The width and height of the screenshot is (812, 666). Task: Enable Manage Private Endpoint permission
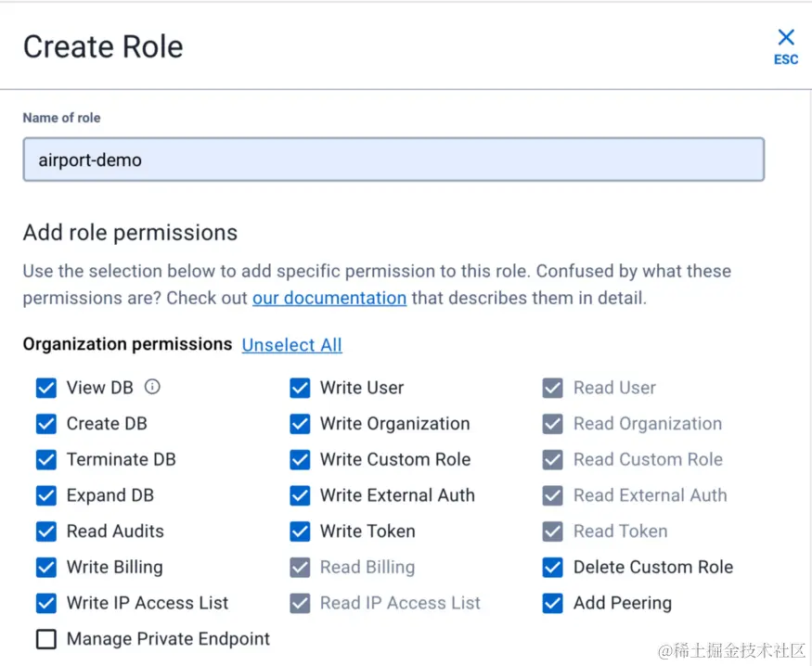coord(46,639)
